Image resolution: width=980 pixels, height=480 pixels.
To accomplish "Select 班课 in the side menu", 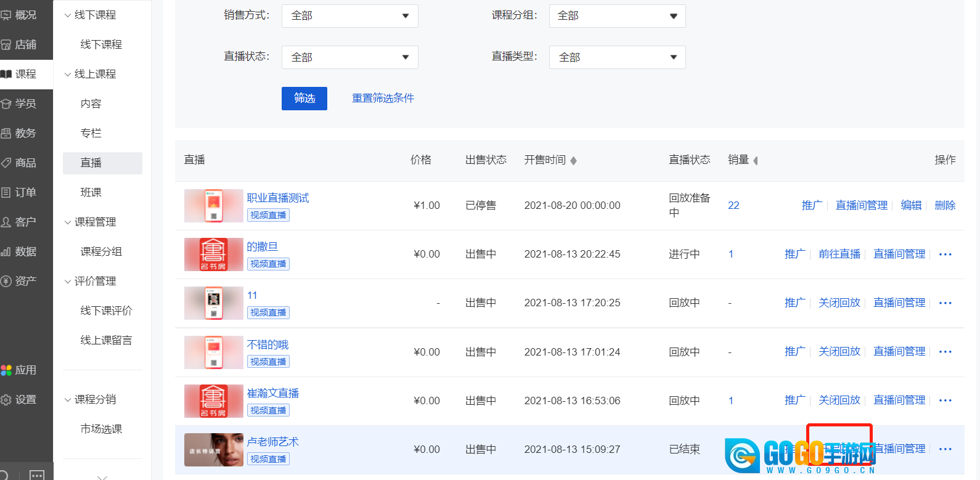I will 91,192.
